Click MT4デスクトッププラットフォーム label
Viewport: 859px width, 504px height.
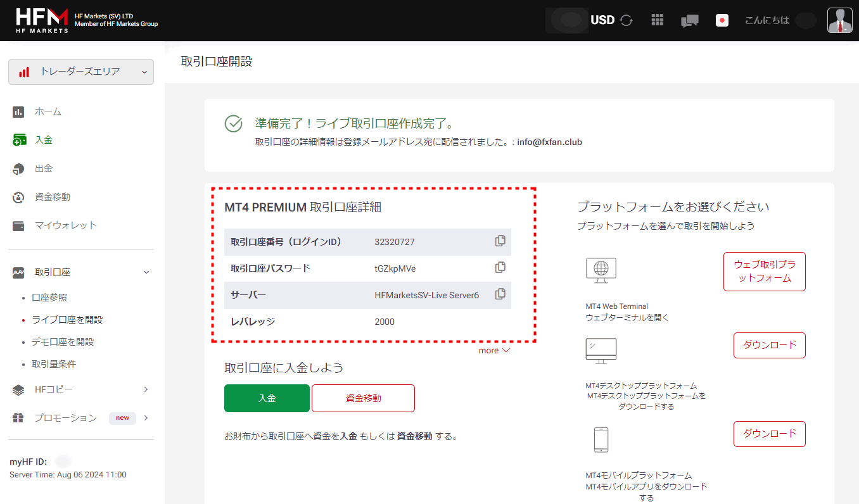click(x=641, y=386)
